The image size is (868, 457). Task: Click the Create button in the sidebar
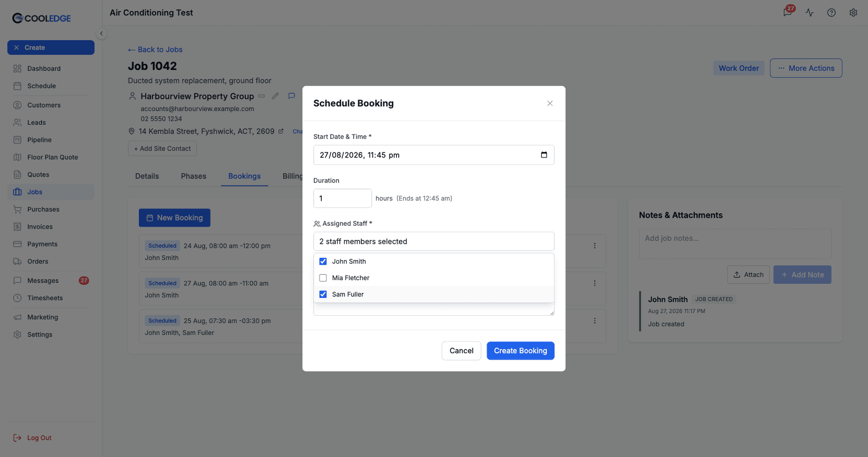pos(51,48)
